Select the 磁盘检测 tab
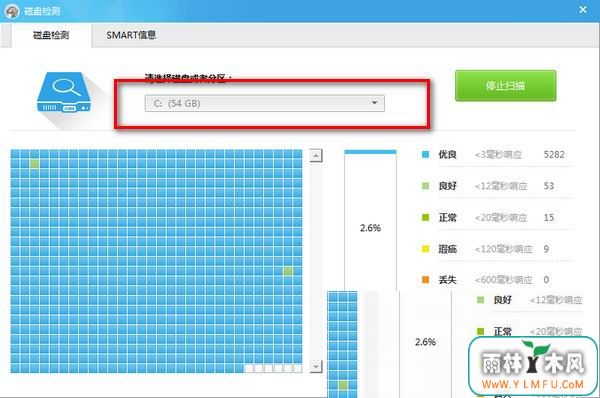Image resolution: width=600 pixels, height=398 pixels. point(51,35)
